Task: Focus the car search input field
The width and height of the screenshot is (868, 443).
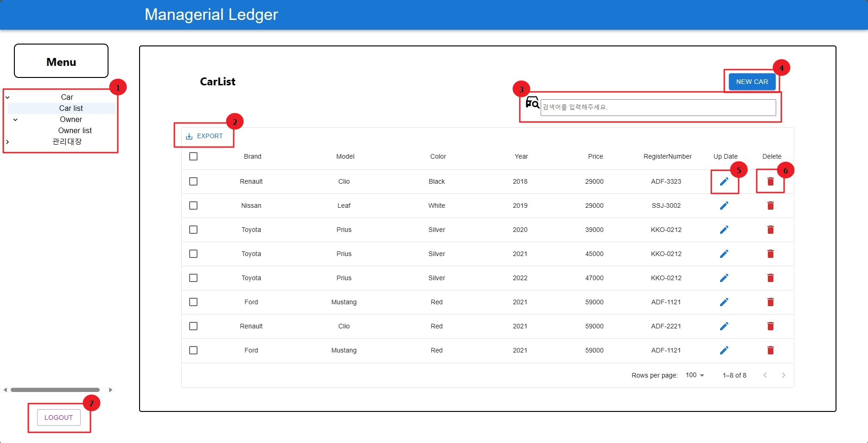Action: 658,108
